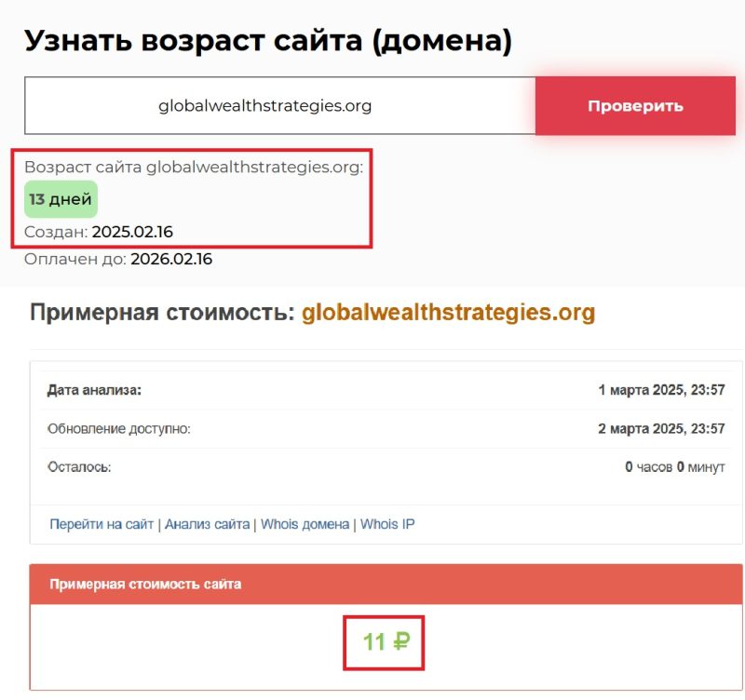Click the Дата анализа label

[94, 390]
